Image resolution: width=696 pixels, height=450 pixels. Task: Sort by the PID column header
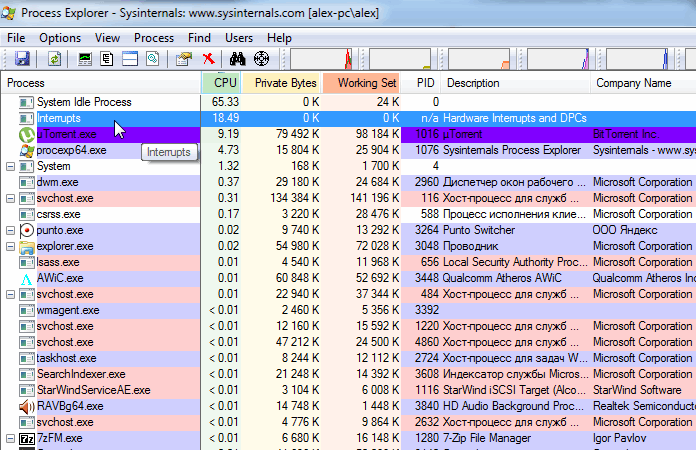point(422,83)
